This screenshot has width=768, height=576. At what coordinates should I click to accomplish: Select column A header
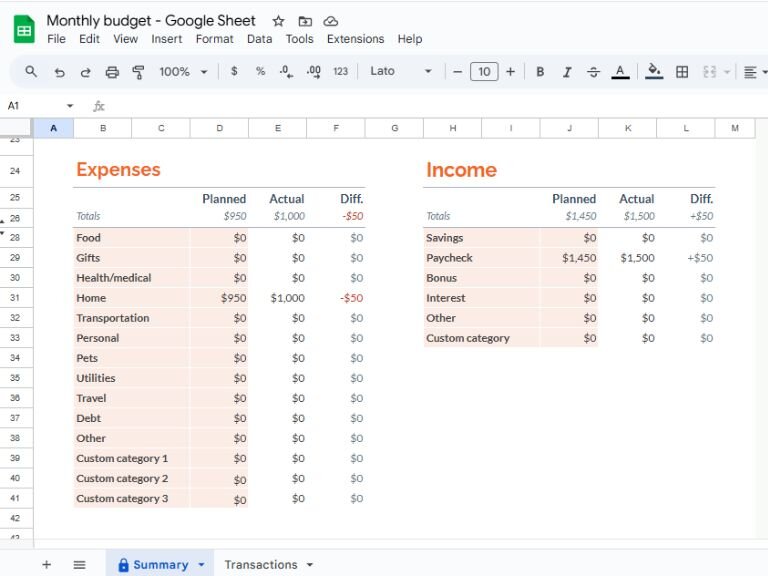[53, 128]
